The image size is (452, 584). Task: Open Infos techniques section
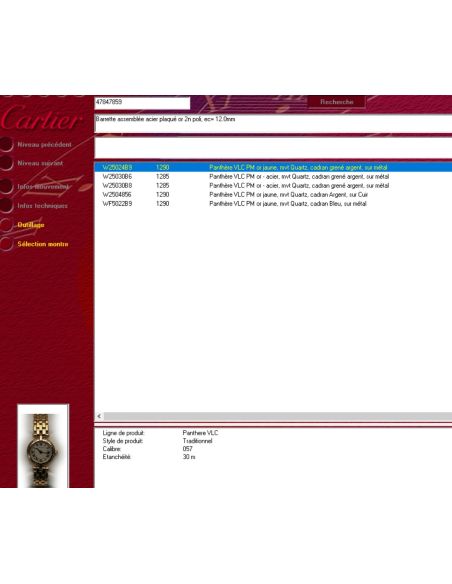[42, 206]
